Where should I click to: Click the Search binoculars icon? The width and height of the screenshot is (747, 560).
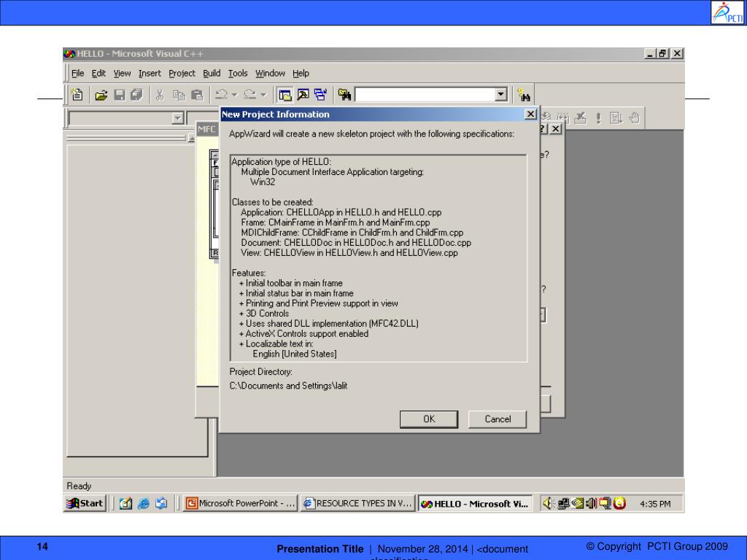(524, 96)
